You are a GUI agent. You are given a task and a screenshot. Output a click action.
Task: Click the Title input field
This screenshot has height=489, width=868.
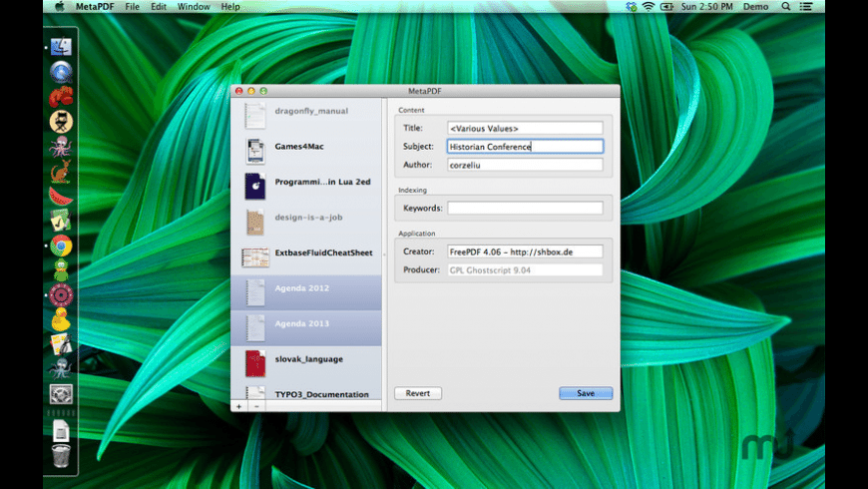(525, 128)
